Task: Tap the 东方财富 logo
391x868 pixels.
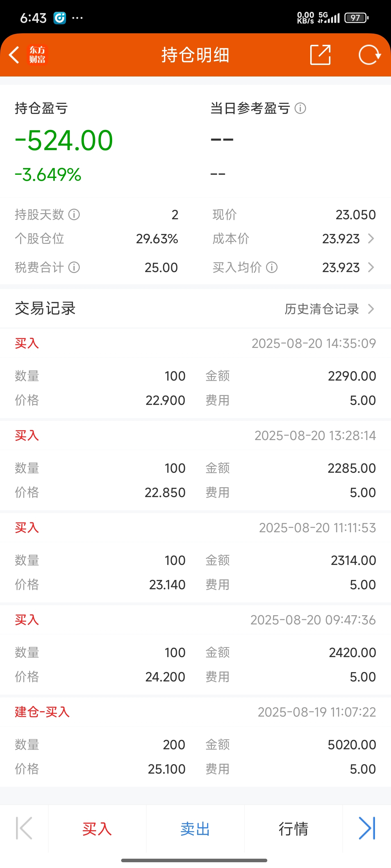Action: tap(37, 55)
